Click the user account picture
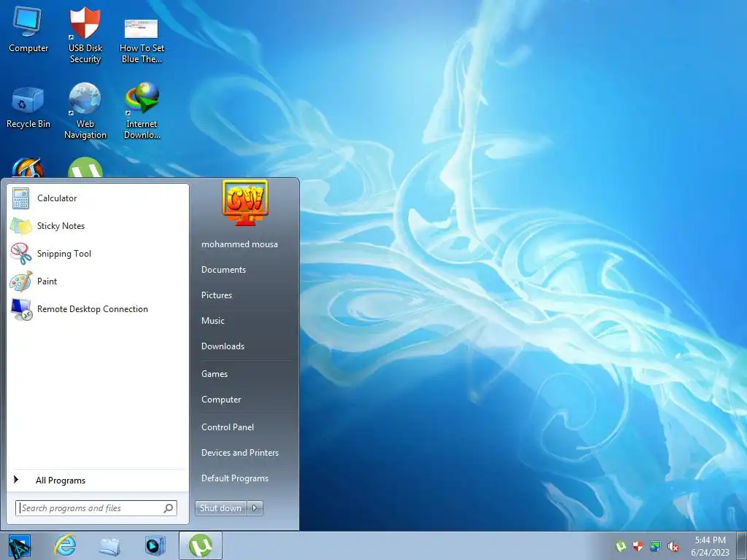This screenshot has width=747, height=560. point(245,203)
